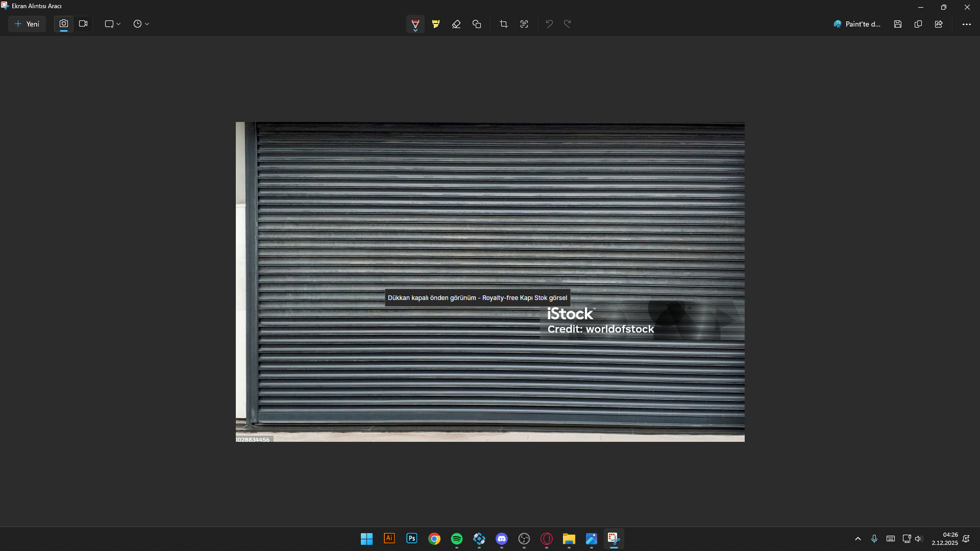Select the eraser tool
The height and width of the screenshot is (551, 980).
click(456, 24)
